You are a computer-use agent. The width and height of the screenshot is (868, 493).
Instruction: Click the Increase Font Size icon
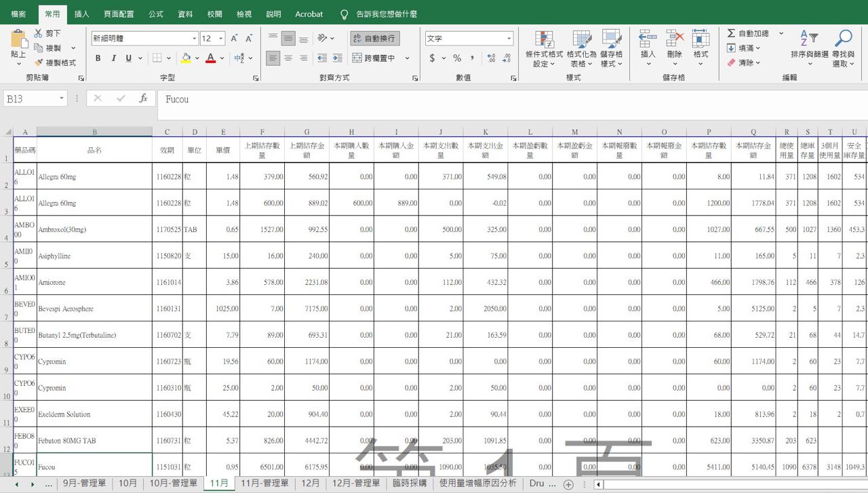234,39
